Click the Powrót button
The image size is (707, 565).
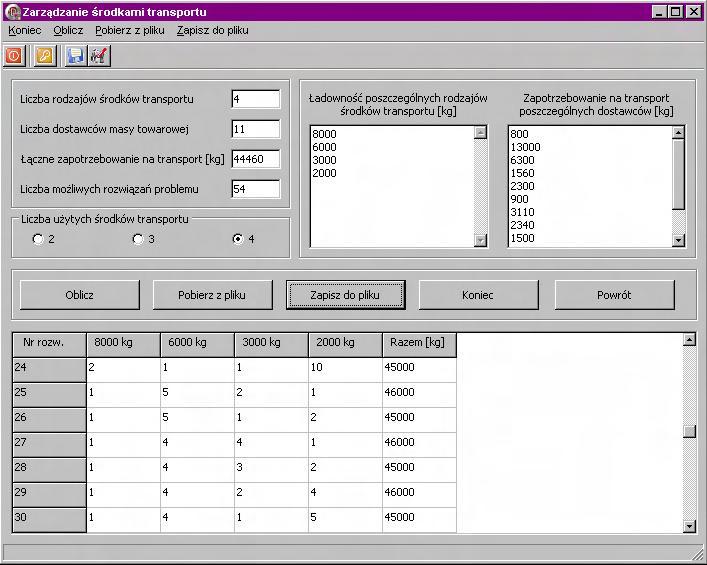(615, 295)
